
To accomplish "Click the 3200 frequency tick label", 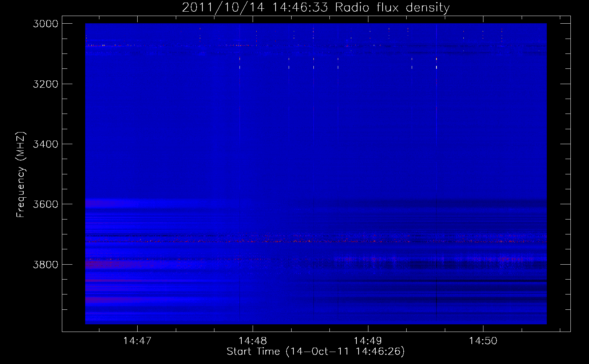I will pyautogui.click(x=46, y=84).
